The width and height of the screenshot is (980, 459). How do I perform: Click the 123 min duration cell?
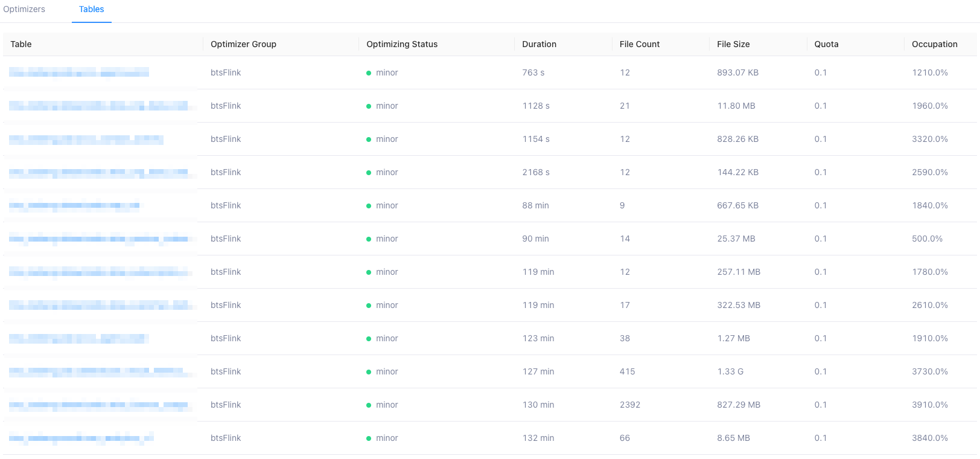(x=538, y=338)
